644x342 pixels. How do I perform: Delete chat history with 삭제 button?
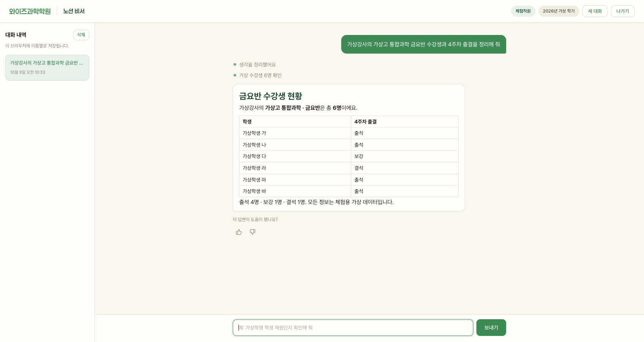81,35
